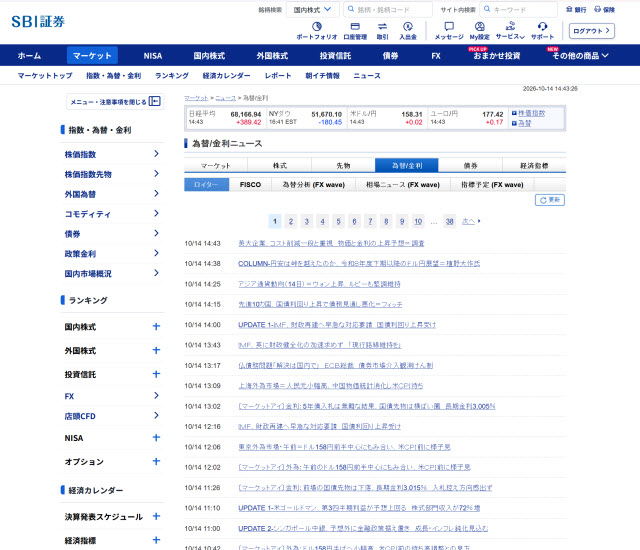This screenshot has width=640, height=550.
Task: Click the 日経平均 68,166.94 ticker value
Action: pos(246,114)
